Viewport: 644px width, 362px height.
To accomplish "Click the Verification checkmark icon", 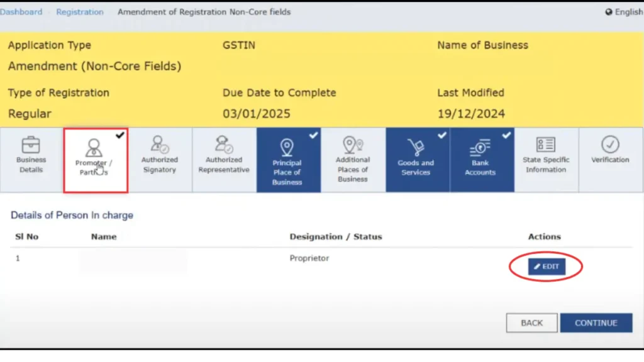I will click(x=609, y=144).
